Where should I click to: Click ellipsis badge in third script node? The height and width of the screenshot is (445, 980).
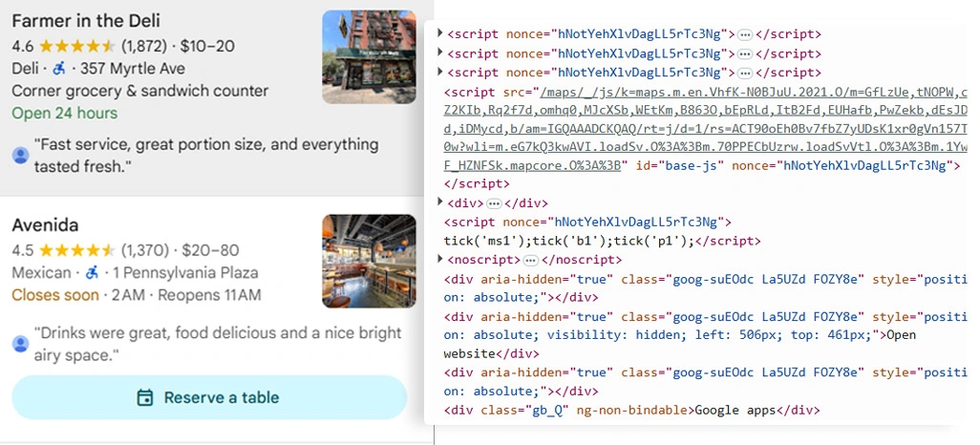745,73
